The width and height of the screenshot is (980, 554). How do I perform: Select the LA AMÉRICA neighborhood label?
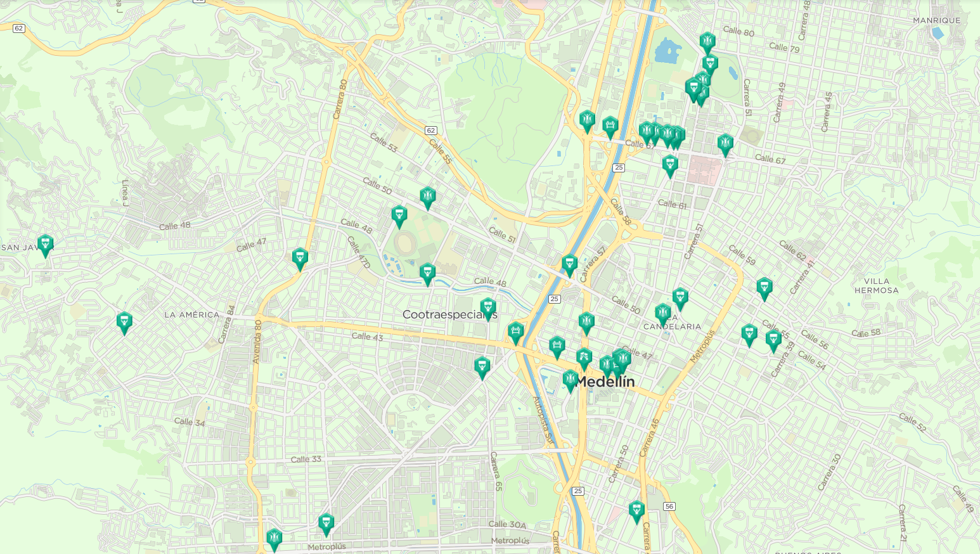(192, 314)
